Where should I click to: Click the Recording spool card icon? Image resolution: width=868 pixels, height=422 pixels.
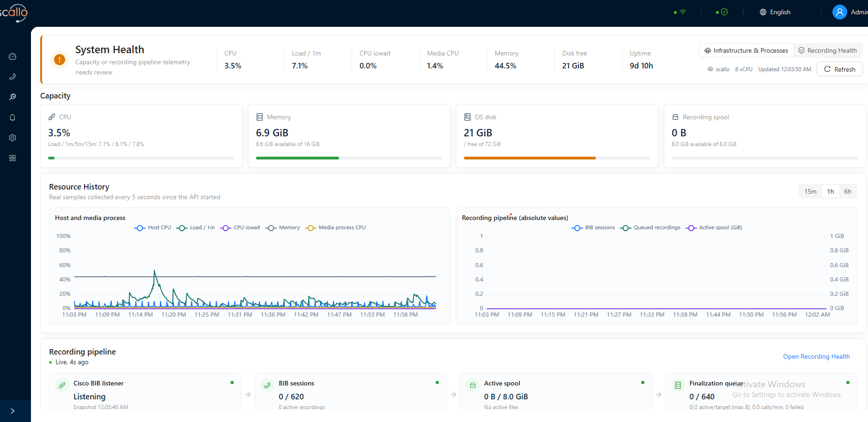tap(675, 117)
